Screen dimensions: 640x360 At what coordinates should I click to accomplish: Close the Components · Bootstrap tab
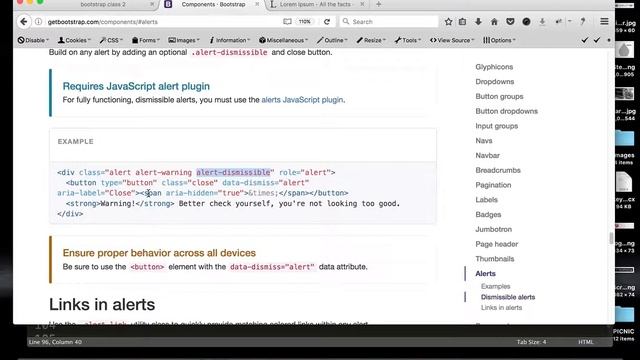(257, 4)
